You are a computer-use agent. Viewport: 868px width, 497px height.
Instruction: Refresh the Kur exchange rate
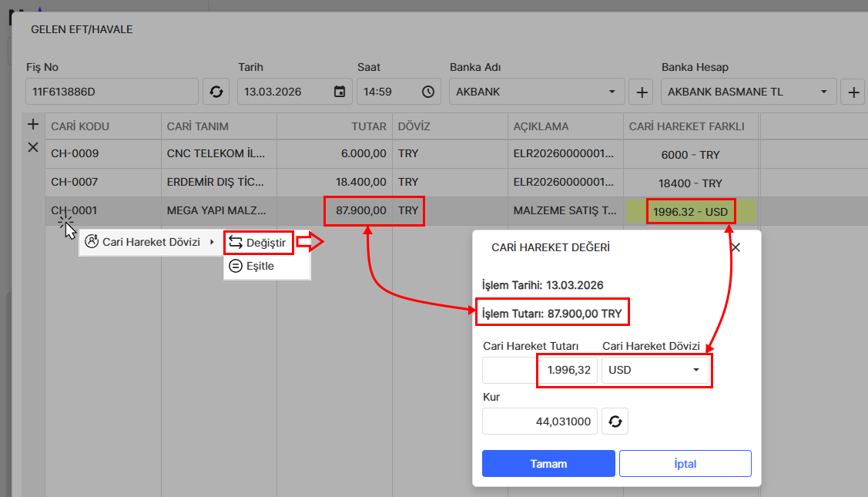pos(615,421)
